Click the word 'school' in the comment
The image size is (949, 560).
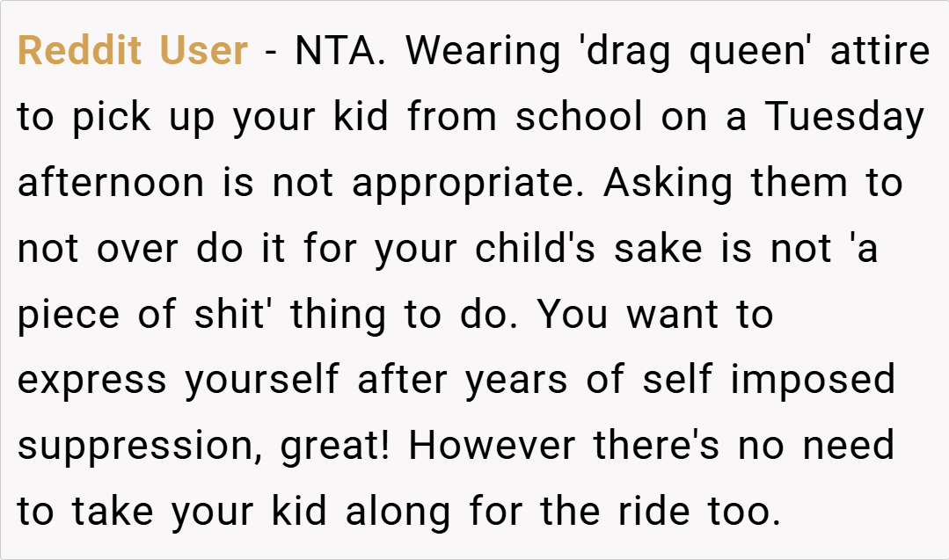point(579,117)
